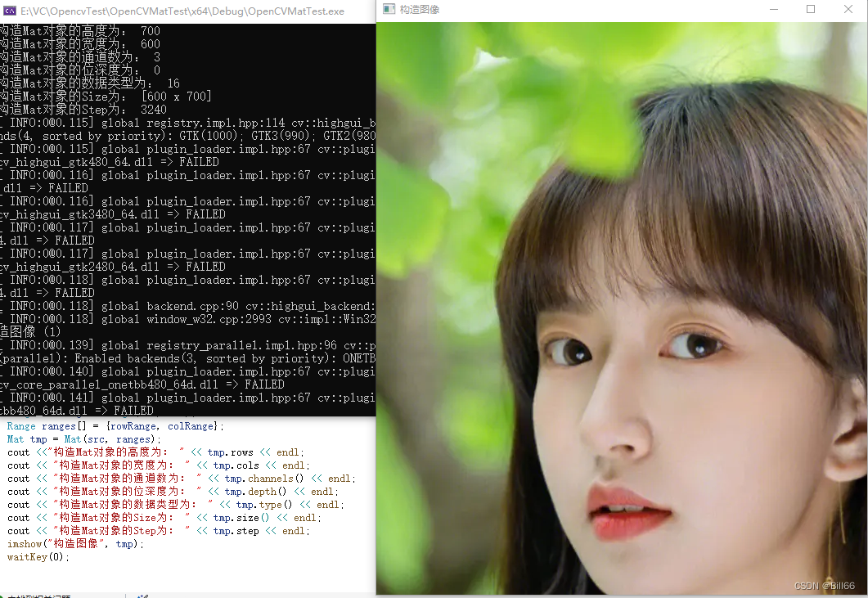Screen dimensions: 868x598
Task: Click console line with registry.impl.hpp:114
Action: (x=188, y=123)
